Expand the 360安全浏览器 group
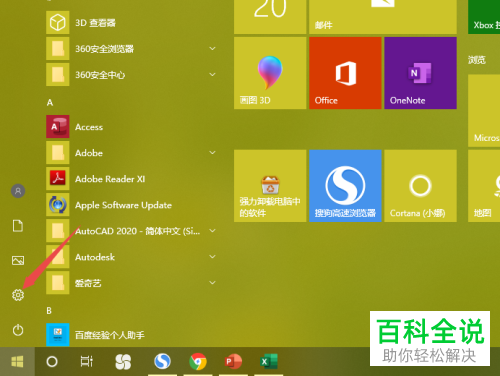500x376 pixels. pyautogui.click(x=212, y=49)
